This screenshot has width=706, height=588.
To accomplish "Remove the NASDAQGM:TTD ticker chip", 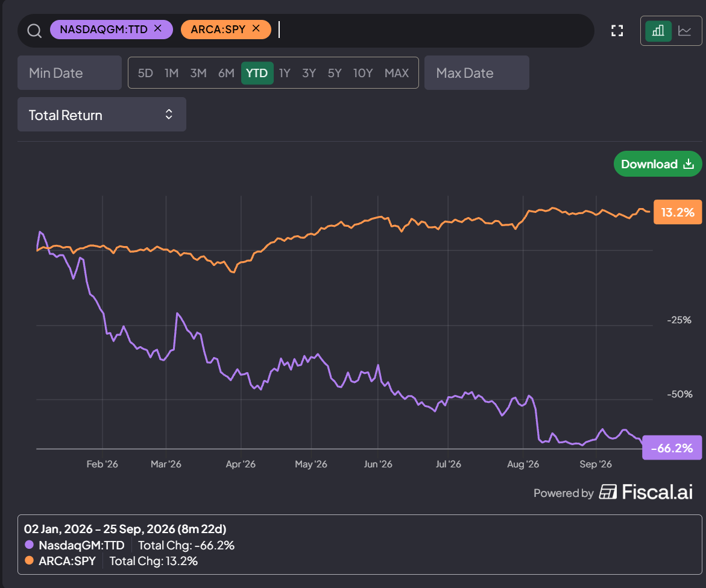I will [157, 28].
